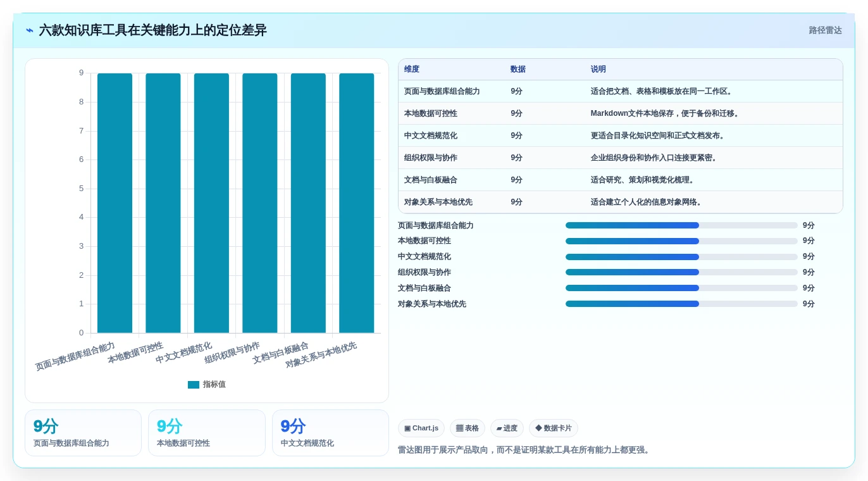
Task: Click the lightning icon beside the title
Action: (x=30, y=30)
